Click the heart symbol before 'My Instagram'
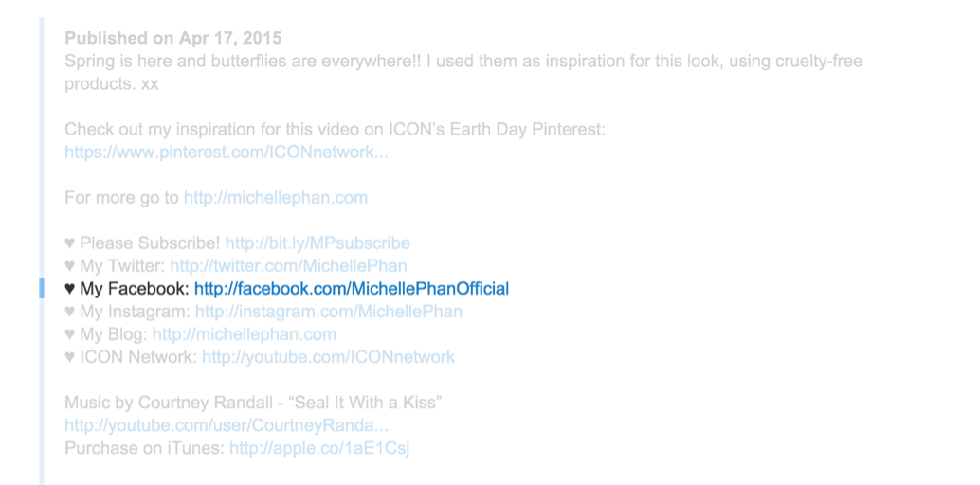This screenshot has width=980, height=485. (x=69, y=312)
